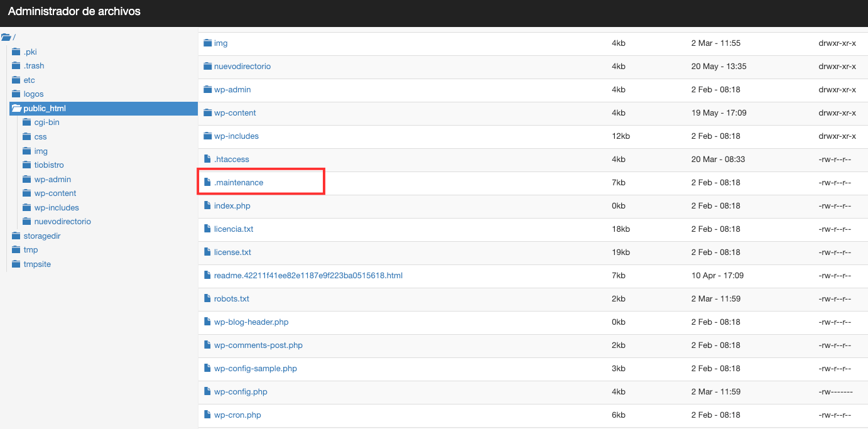Click the folder icon beside storagedir in sidebar
The height and width of the screenshot is (429, 868).
coord(16,236)
